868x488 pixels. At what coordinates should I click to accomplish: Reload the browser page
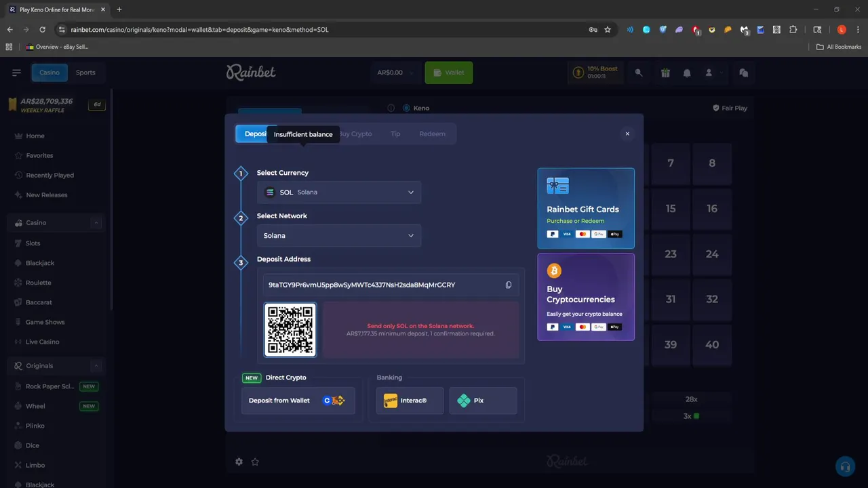42,30
